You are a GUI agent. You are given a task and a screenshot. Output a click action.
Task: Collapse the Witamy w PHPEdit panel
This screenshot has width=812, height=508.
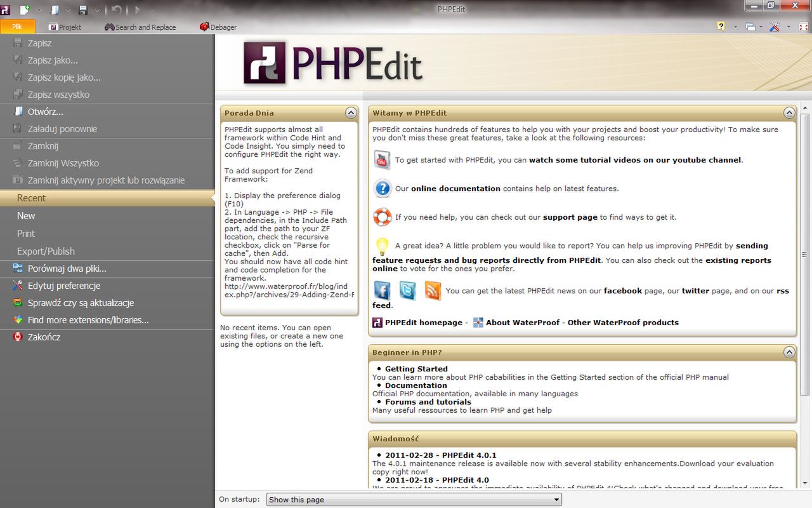pos(789,112)
